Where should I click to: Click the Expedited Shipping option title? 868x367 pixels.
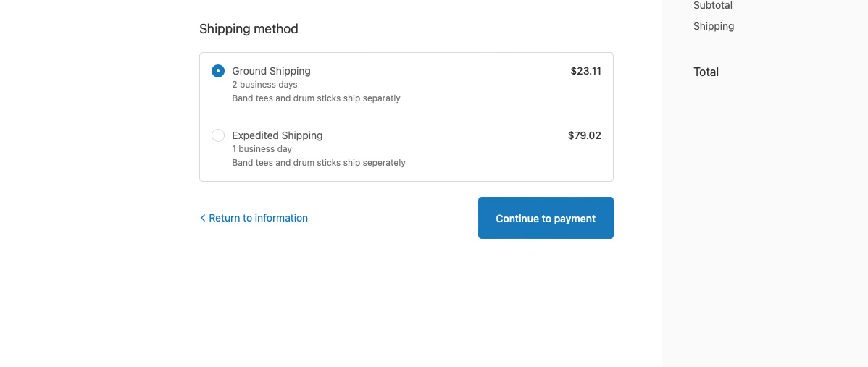pyautogui.click(x=277, y=135)
